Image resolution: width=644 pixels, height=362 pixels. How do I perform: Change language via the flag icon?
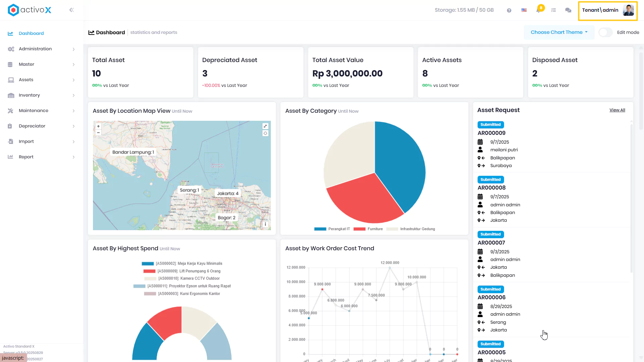click(x=524, y=10)
